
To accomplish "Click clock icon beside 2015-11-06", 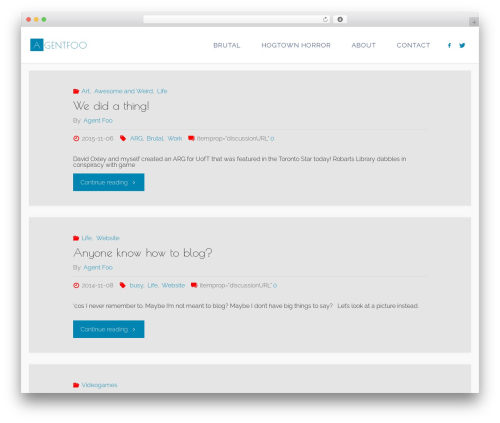I will (76, 138).
